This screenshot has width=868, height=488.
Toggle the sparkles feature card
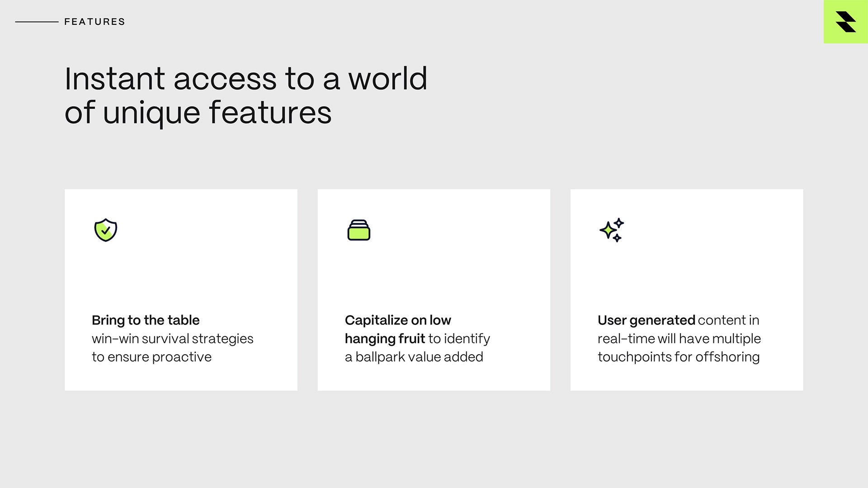(x=686, y=289)
